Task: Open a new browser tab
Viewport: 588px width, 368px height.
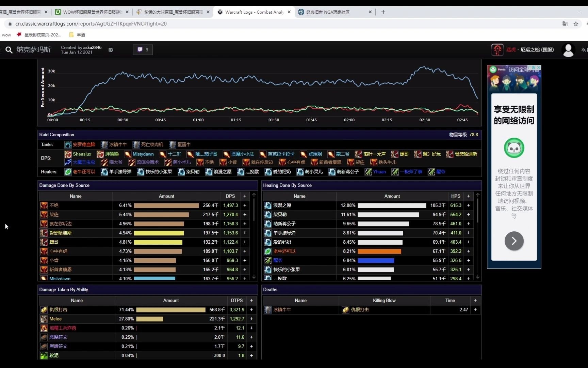Action: click(383, 12)
